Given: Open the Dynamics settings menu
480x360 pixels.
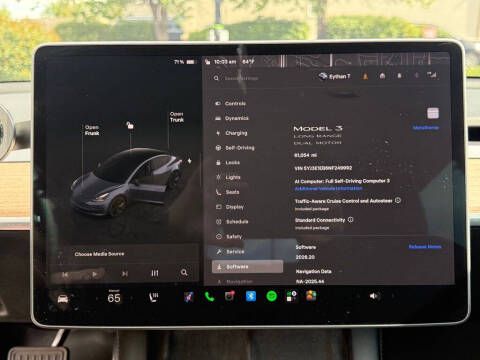Looking at the screenshot, I should 232,118.
